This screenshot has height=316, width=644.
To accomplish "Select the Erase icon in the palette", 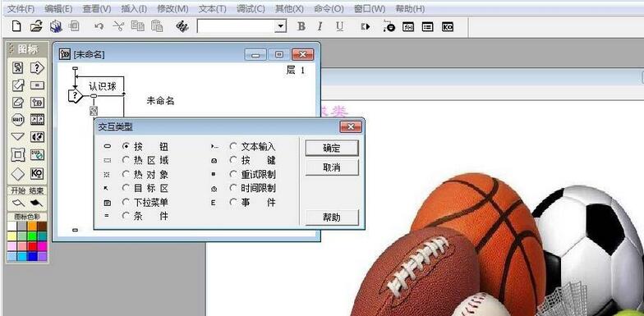I will point(18,102).
